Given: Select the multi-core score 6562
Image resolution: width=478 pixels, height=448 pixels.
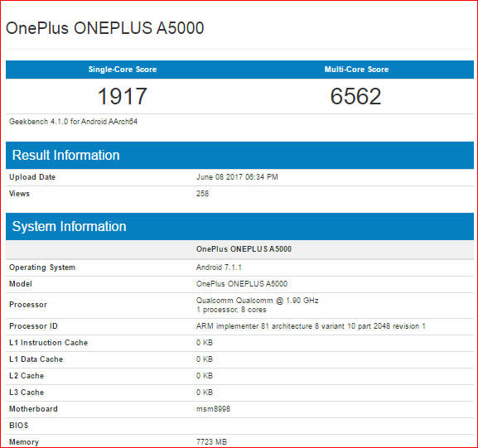Looking at the screenshot, I should 355,96.
